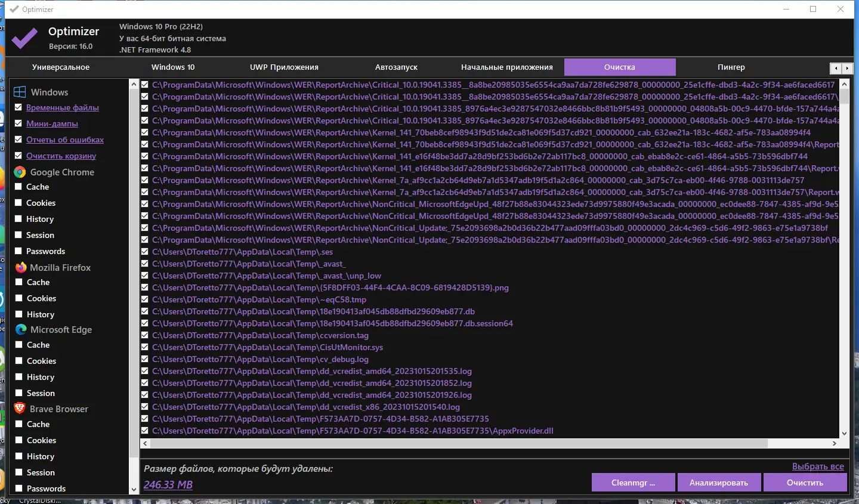Switch to the Пингер tab
This screenshot has width=859, height=504.
tap(731, 67)
